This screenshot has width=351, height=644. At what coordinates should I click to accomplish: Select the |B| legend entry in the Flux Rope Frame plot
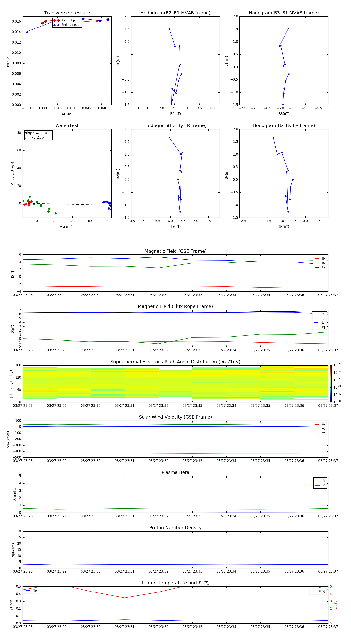pos(320,327)
